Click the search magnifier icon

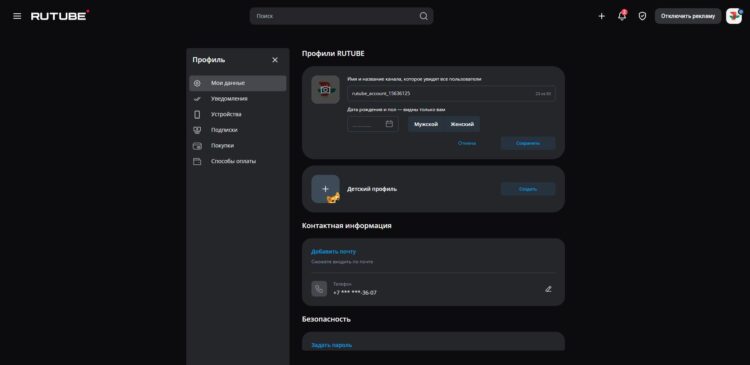tap(424, 16)
